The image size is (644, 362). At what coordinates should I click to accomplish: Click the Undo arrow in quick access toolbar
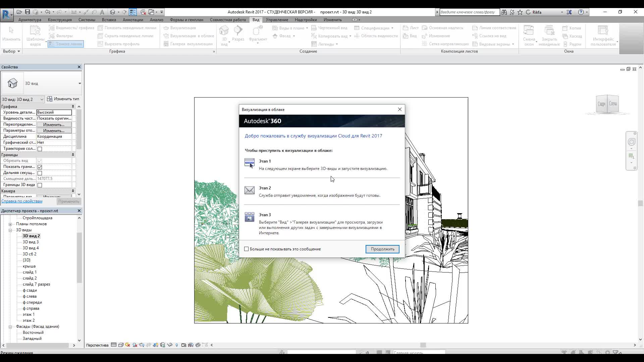click(48, 12)
